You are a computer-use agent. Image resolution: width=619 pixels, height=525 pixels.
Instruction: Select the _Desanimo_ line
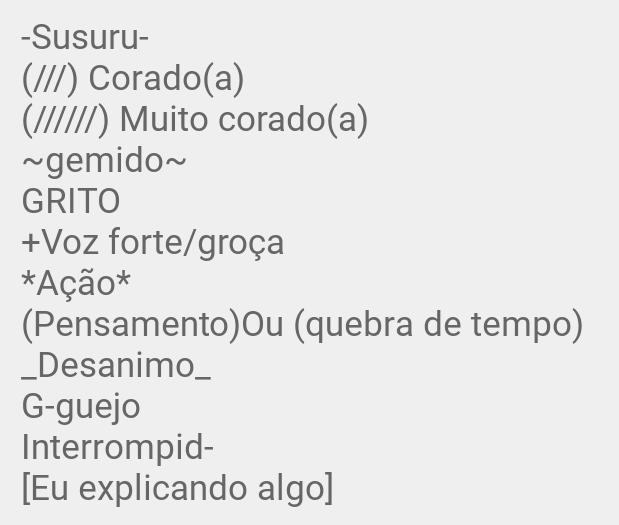tap(116, 367)
